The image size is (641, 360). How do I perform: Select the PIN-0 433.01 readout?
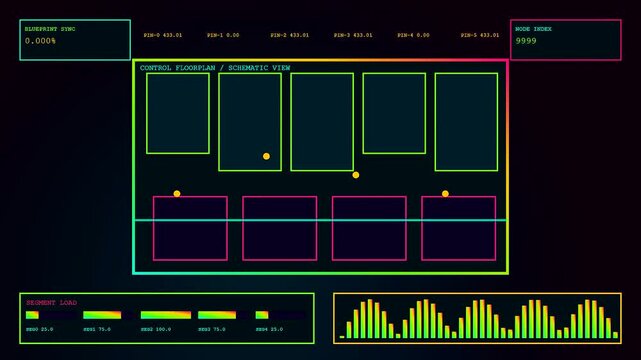[x=163, y=35]
